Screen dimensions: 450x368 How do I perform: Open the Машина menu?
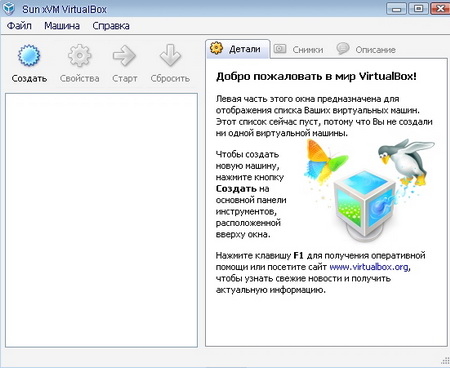pos(62,26)
